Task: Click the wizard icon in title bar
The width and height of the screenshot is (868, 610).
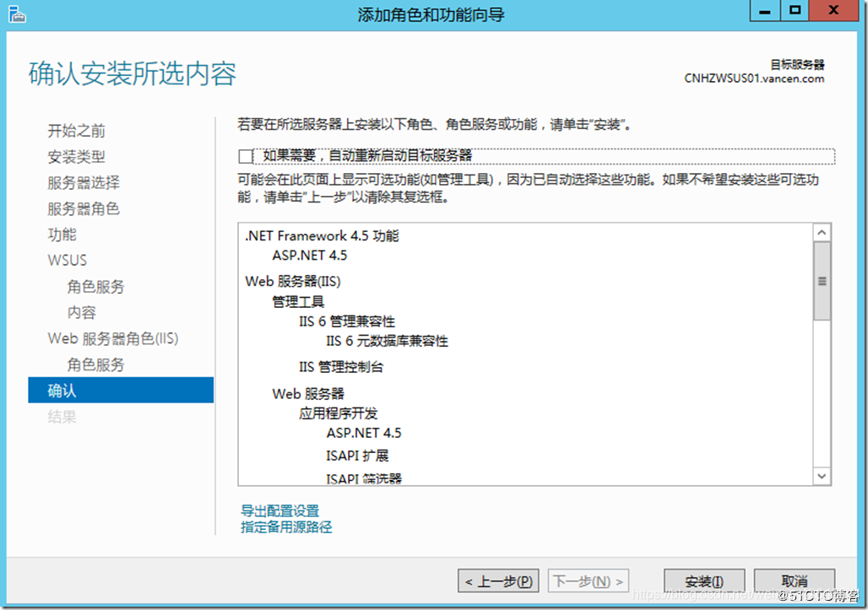Action: pyautogui.click(x=17, y=13)
